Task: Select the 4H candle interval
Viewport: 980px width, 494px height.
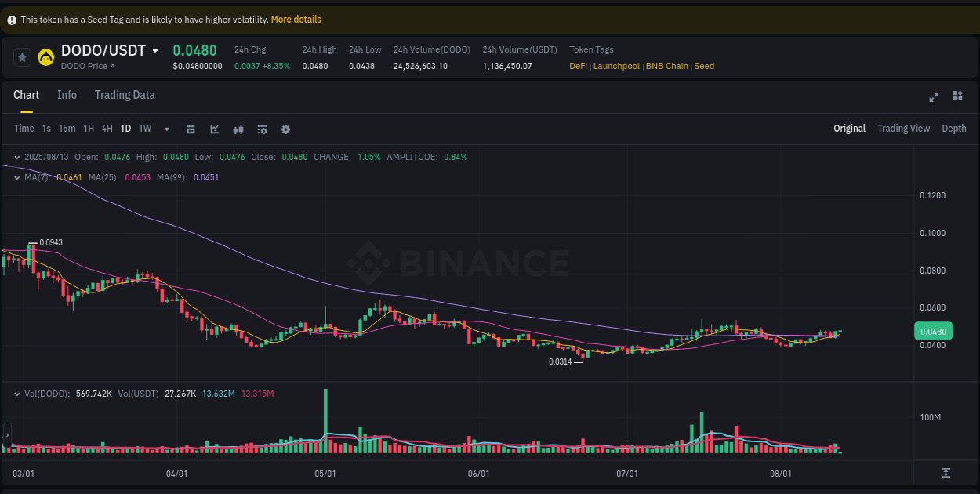Action: tap(107, 129)
